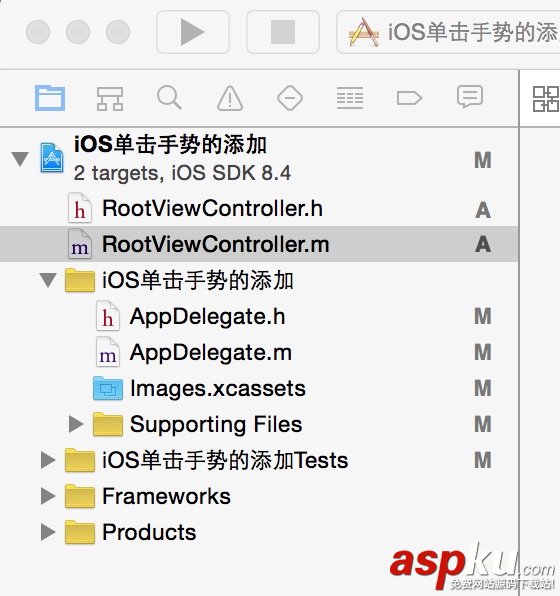Image resolution: width=560 pixels, height=596 pixels.
Task: Open the related items grid menu
Action: [x=546, y=99]
